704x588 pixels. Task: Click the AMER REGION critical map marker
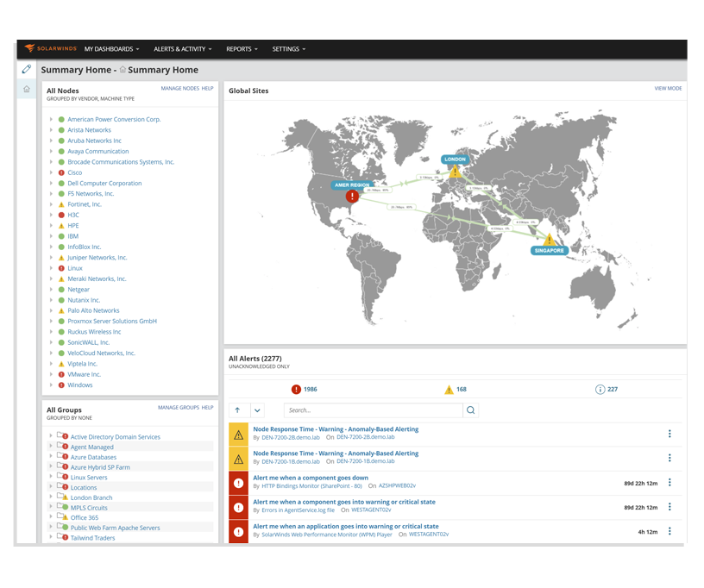point(353,196)
